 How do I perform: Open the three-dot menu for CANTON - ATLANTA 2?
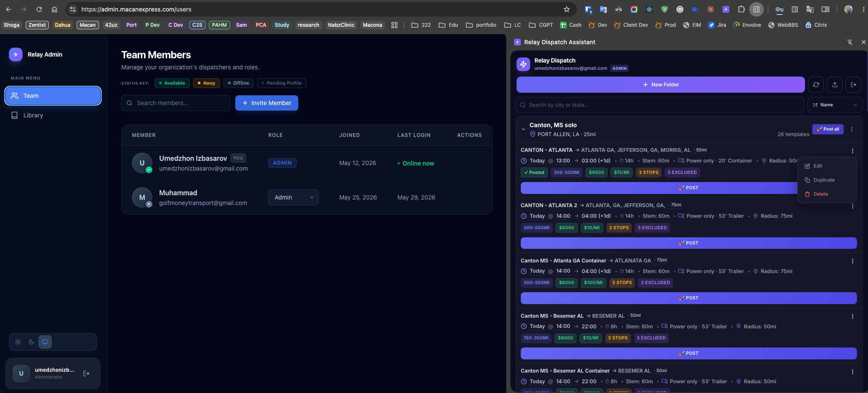tap(853, 206)
